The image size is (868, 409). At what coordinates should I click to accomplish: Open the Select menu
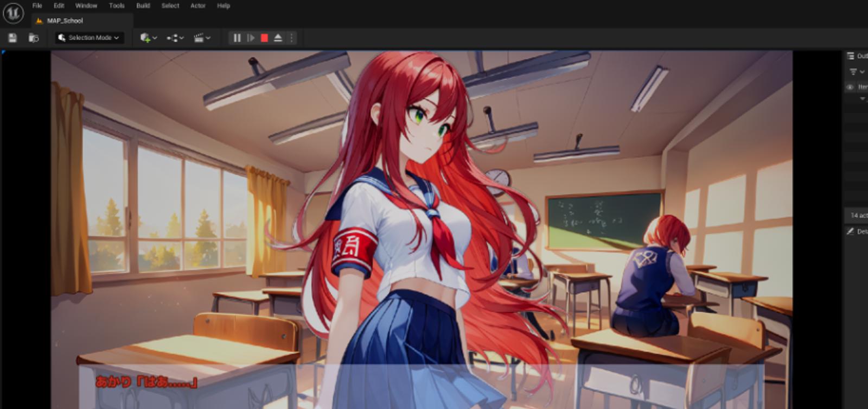[x=170, y=5]
